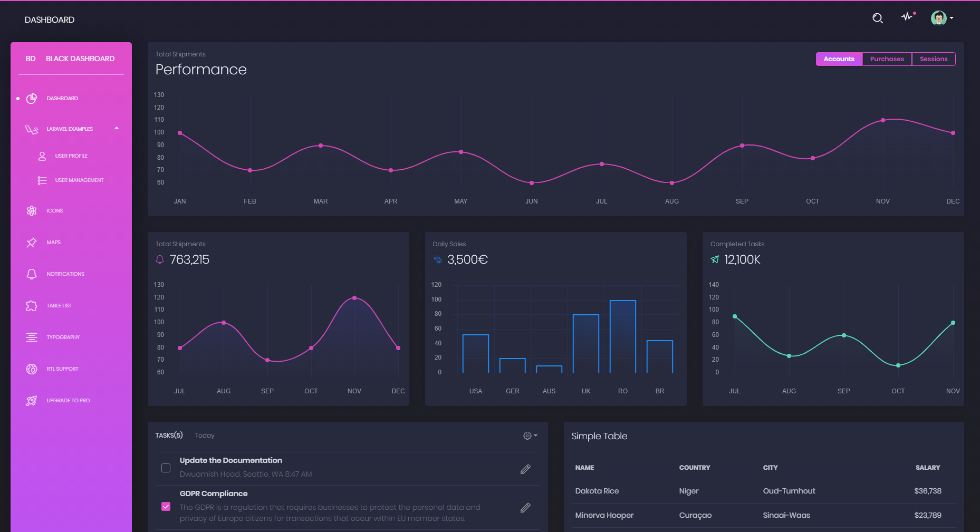This screenshot has width=980, height=532.
Task: Click the Upgrade to Pro rocket icon
Action: pos(32,401)
